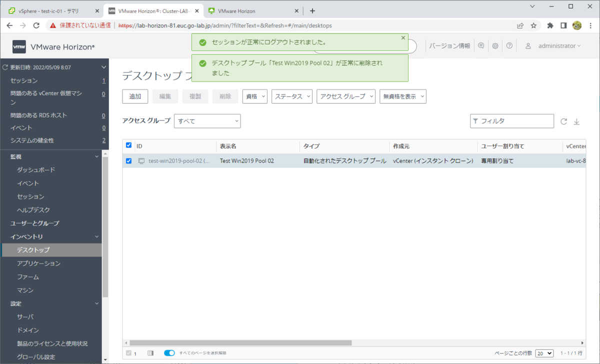Viewport: 600px width, 364px height.
Task: Open the settings gear icon in header
Action: (495, 46)
